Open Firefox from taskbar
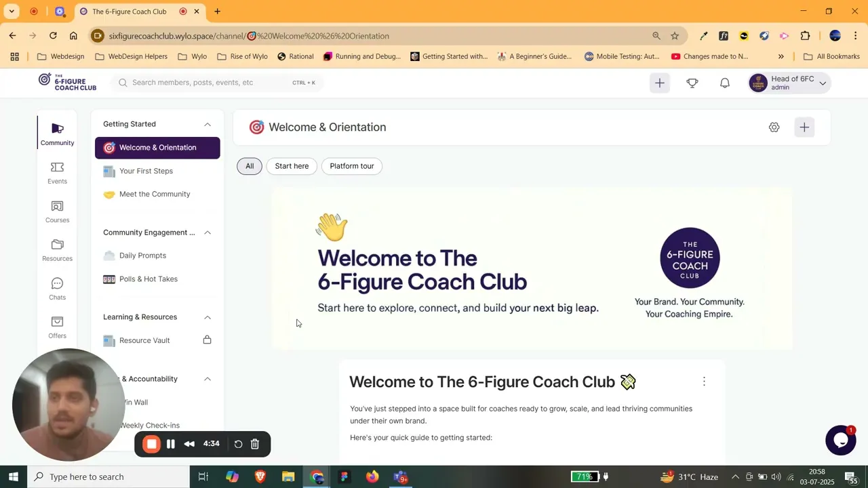Image resolution: width=868 pixels, height=488 pixels. (372, 477)
